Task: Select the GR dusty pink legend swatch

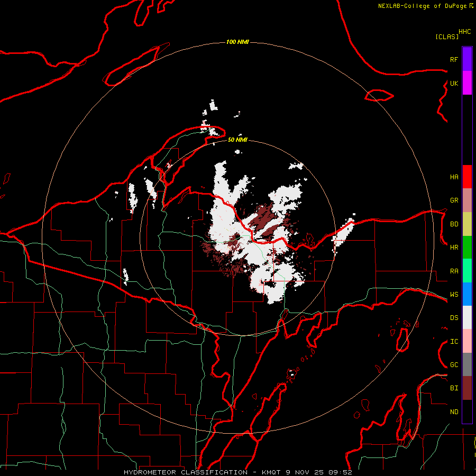Action: pos(467,200)
